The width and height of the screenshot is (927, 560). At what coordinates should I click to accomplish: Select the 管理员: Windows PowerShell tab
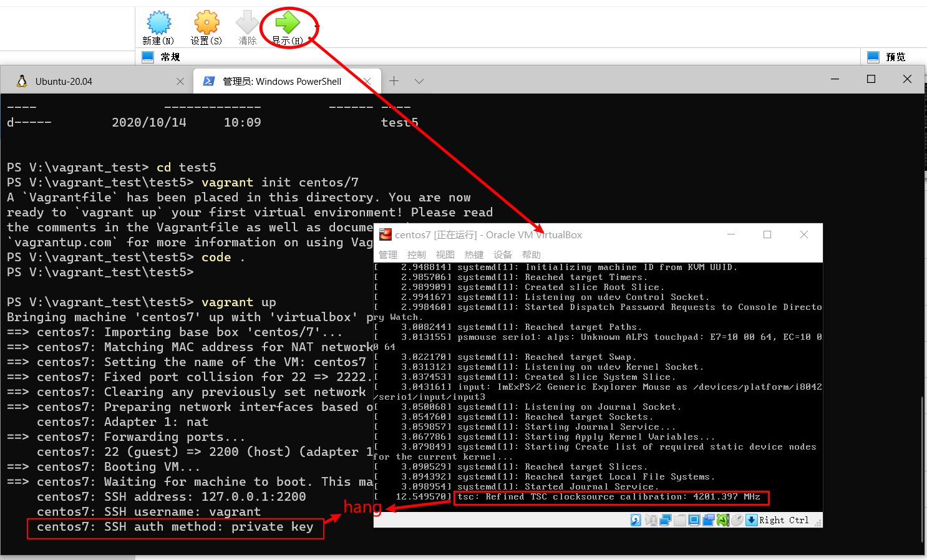(286, 81)
